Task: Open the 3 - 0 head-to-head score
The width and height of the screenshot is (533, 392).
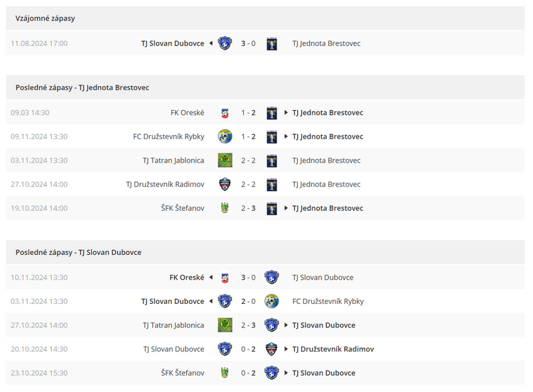Action: pyautogui.click(x=248, y=43)
